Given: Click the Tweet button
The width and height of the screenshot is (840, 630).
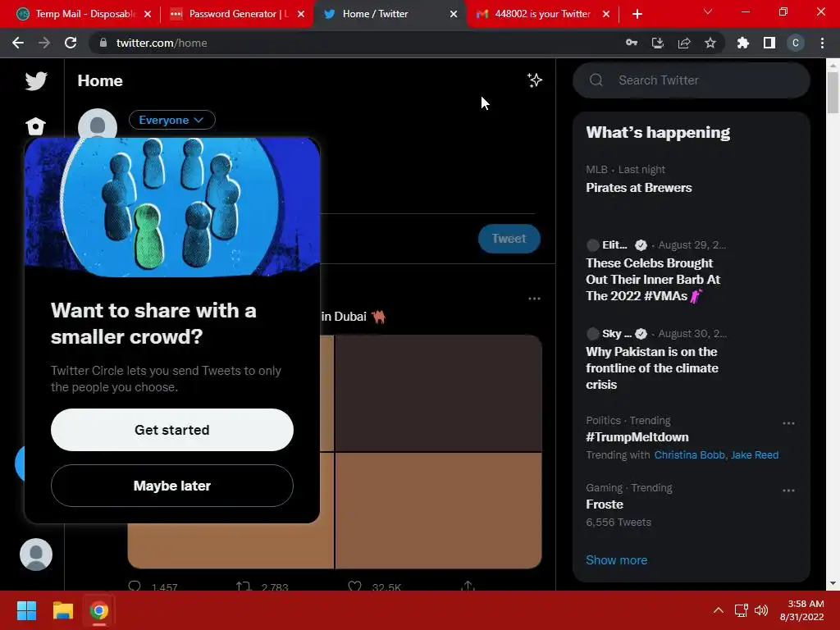Looking at the screenshot, I should pyautogui.click(x=509, y=239).
